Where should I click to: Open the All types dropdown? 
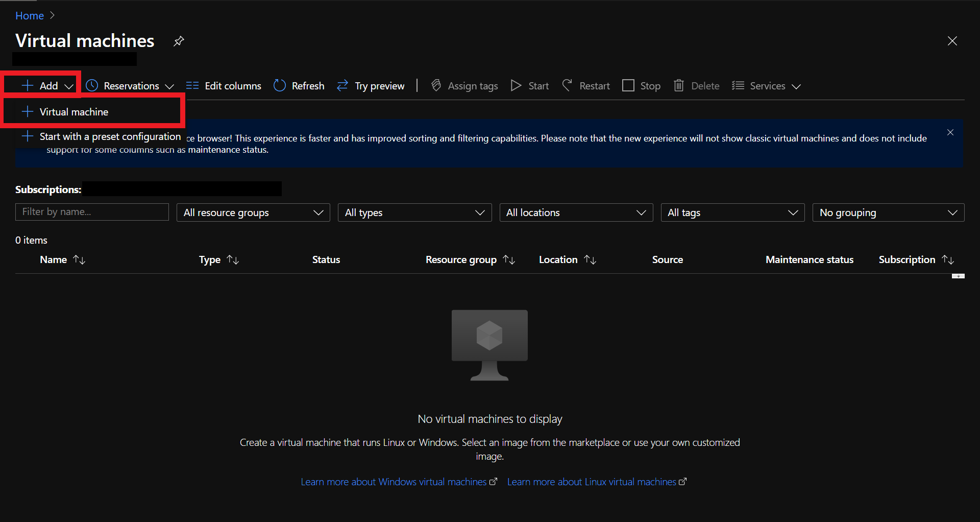pos(414,212)
